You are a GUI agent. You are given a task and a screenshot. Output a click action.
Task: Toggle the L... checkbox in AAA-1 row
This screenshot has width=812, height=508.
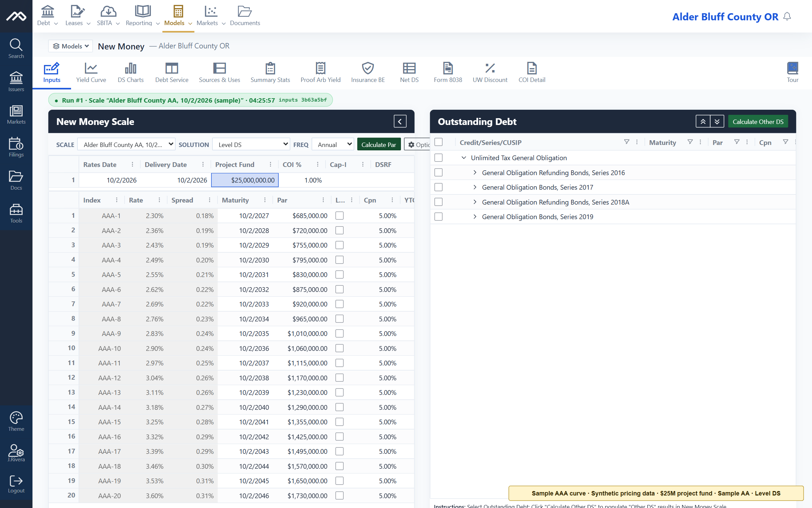[x=339, y=216]
